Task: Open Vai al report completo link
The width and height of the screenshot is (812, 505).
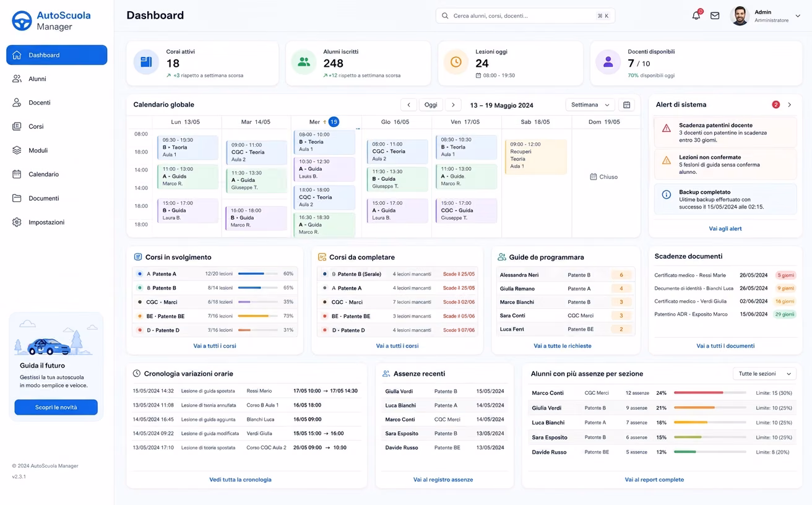Action: [654, 480]
